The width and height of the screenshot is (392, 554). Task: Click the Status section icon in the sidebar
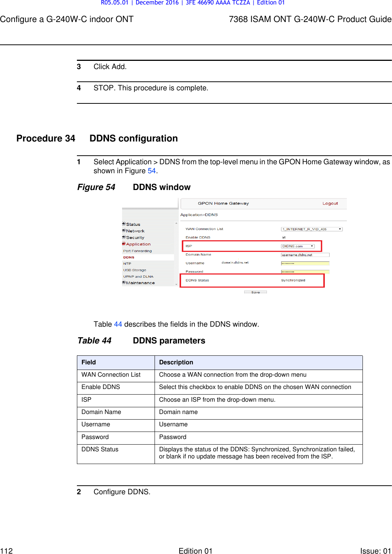pos(124,224)
